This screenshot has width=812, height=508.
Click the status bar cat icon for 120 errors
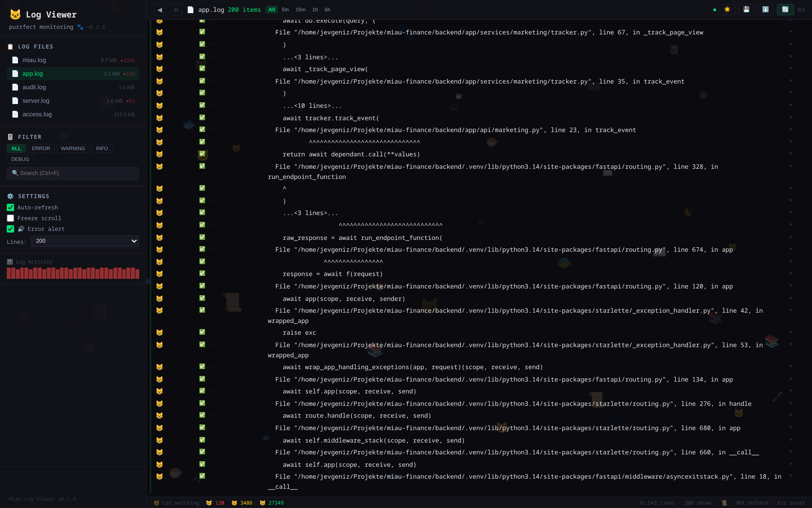[209, 503]
